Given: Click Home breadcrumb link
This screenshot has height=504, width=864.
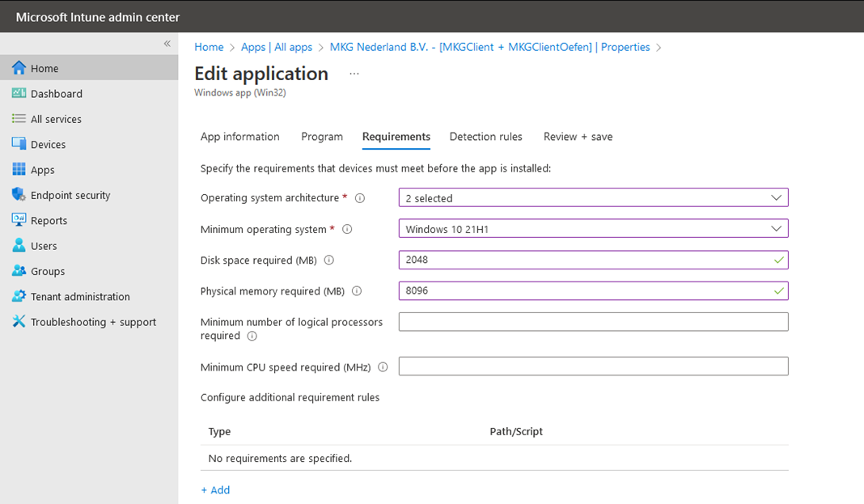Looking at the screenshot, I should point(209,47).
